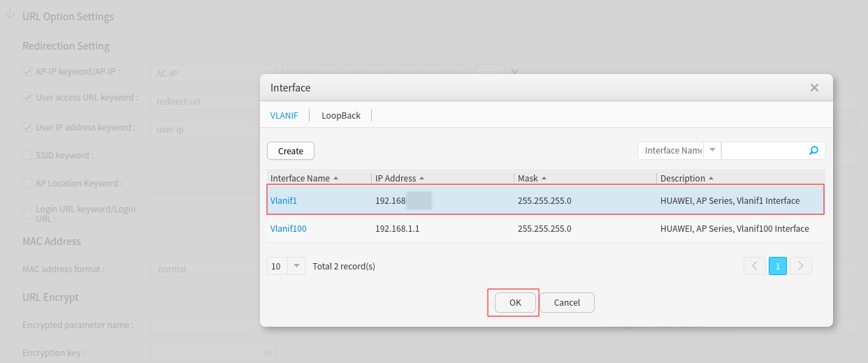Select the VLANIF tab

(284, 115)
